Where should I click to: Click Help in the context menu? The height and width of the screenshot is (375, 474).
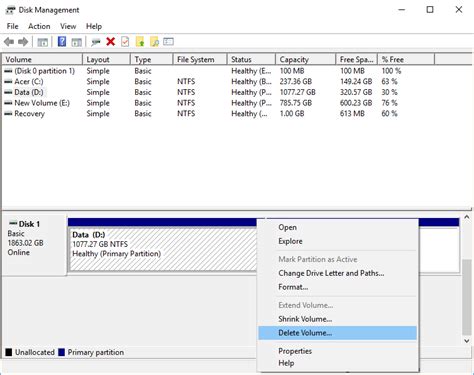tap(337, 363)
